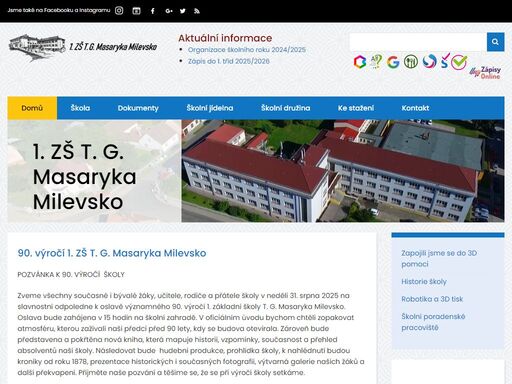
Task: Visit the Facebook page icon
Action: [x=153, y=11]
